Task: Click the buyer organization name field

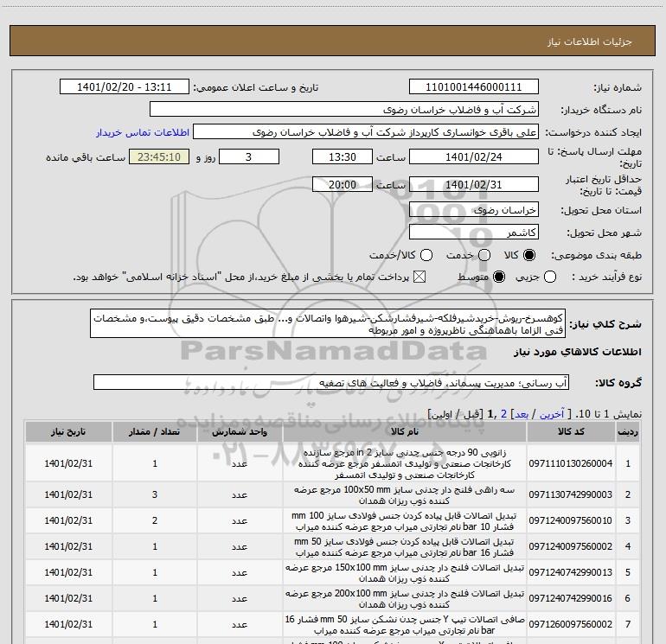Action: [344, 109]
